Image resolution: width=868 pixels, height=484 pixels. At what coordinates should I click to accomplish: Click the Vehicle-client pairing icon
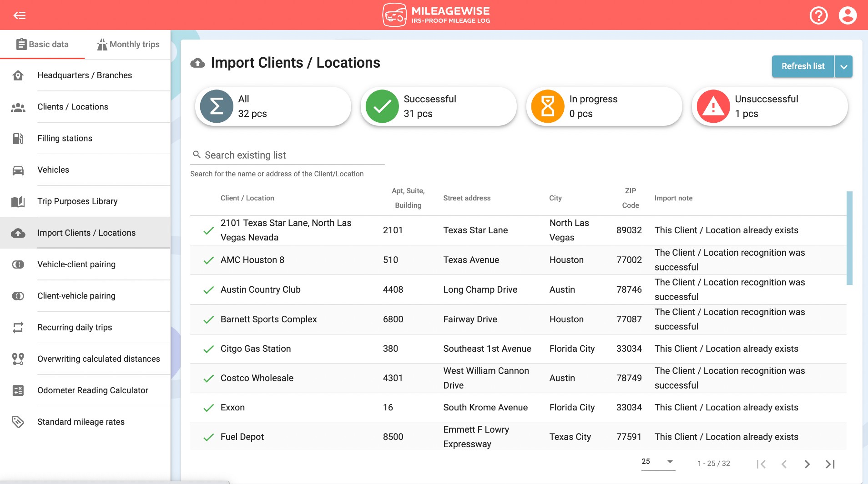tap(18, 264)
